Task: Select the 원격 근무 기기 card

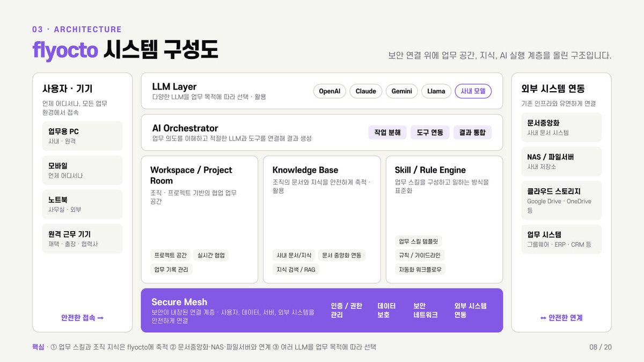Action: pos(82,239)
